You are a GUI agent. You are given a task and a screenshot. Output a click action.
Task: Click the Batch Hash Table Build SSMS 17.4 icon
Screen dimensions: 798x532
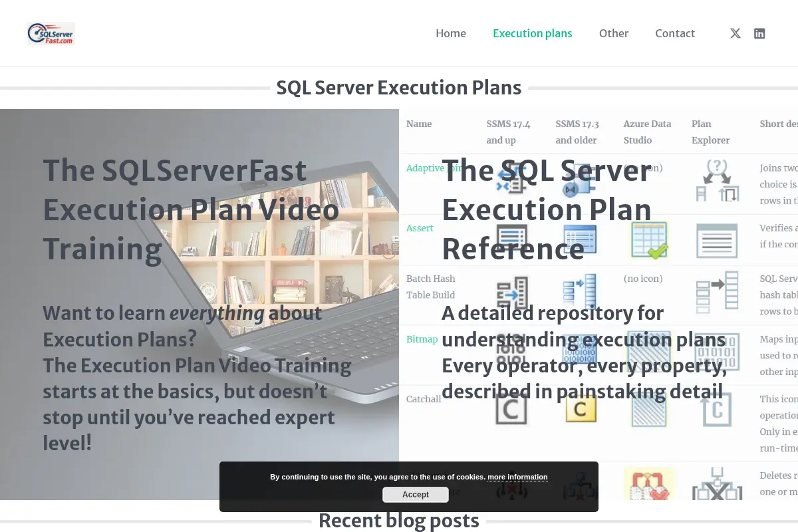[x=512, y=293]
